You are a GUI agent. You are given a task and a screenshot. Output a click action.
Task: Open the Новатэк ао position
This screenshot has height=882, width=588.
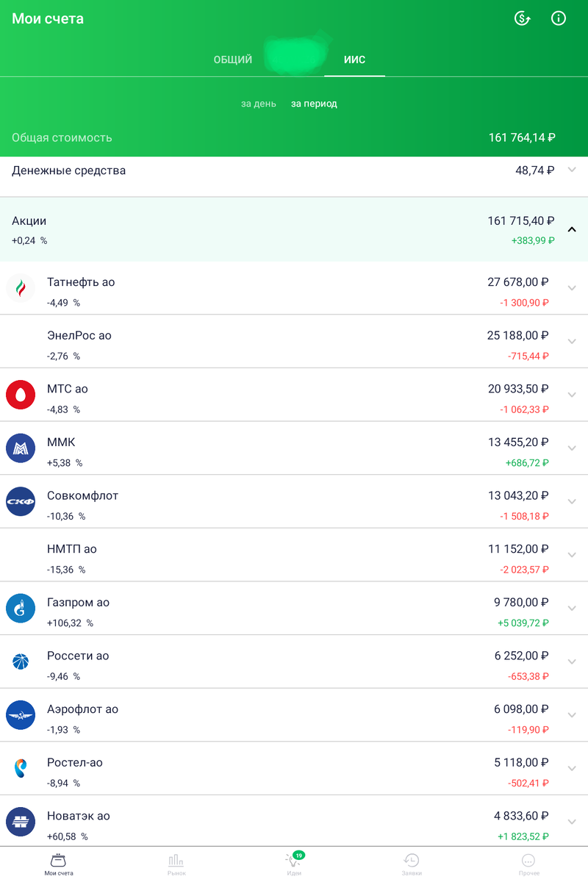pyautogui.click(x=294, y=822)
